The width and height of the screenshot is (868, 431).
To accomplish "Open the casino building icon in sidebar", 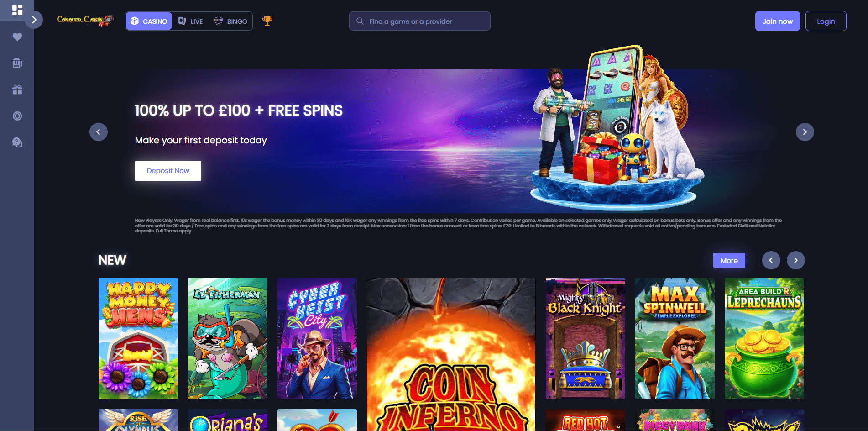I will [x=17, y=63].
